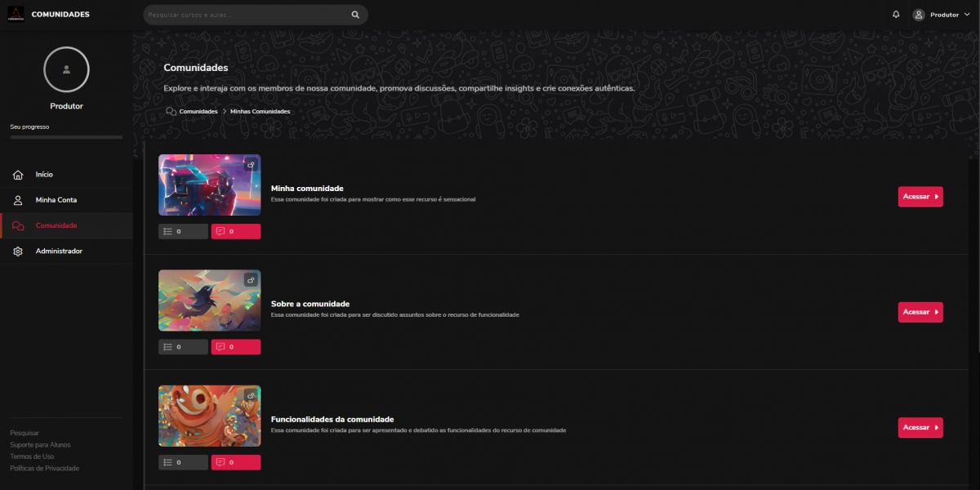Viewport: 980px width, 490px height.
Task: Open Minha Conta in the sidebar
Action: pyautogui.click(x=56, y=200)
